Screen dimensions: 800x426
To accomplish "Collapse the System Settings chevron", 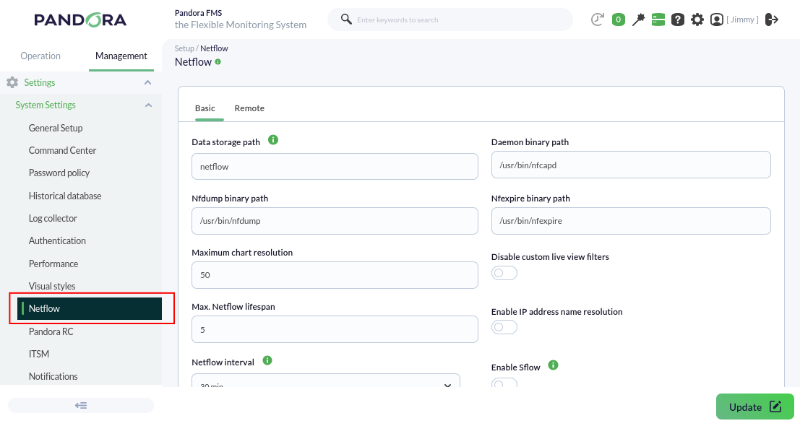I will (x=148, y=105).
